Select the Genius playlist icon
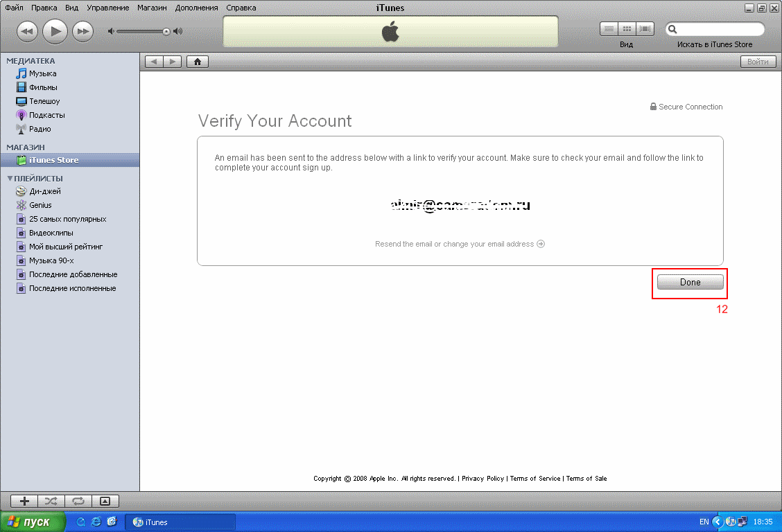The width and height of the screenshot is (782, 532). pyautogui.click(x=21, y=205)
